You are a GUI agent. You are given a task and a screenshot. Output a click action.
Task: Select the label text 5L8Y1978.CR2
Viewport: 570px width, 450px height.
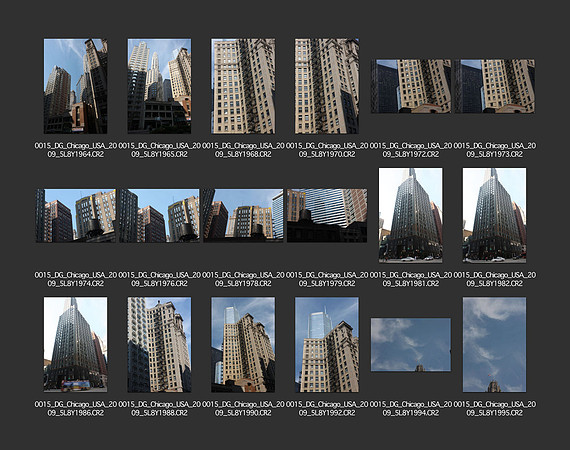243,279
